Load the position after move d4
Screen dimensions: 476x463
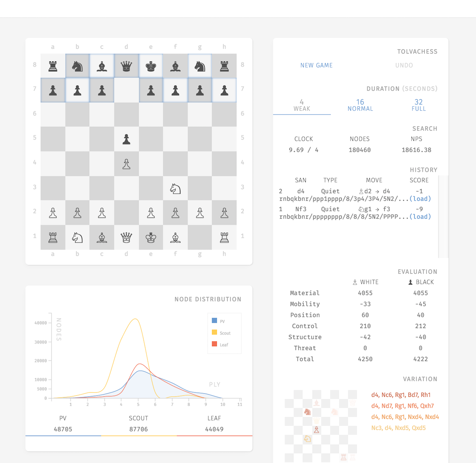pyautogui.click(x=420, y=199)
